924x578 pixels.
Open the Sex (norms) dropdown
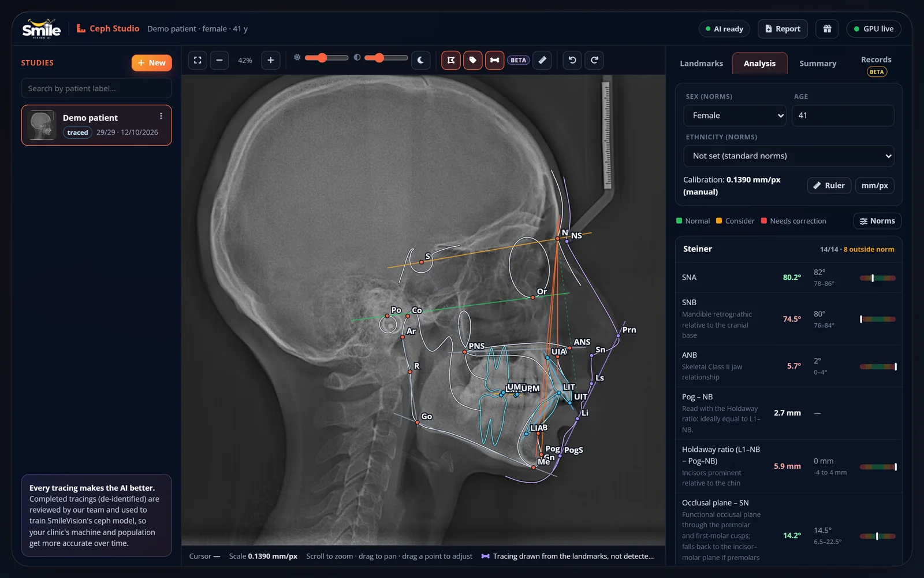tap(735, 116)
